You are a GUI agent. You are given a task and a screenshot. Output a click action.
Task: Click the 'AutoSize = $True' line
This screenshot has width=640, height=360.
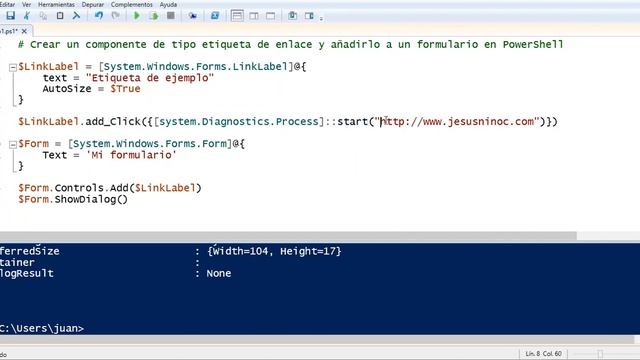pos(91,89)
